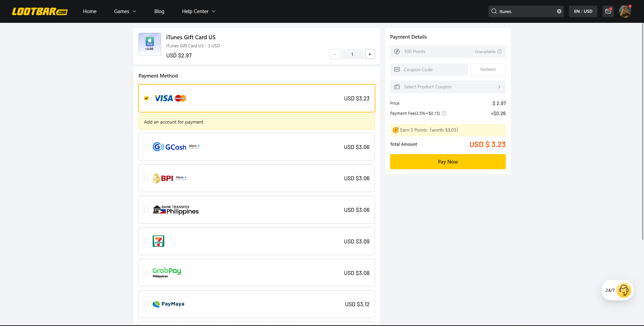644x326 pixels.
Task: Click the coupon code ticket icon
Action: (x=397, y=69)
